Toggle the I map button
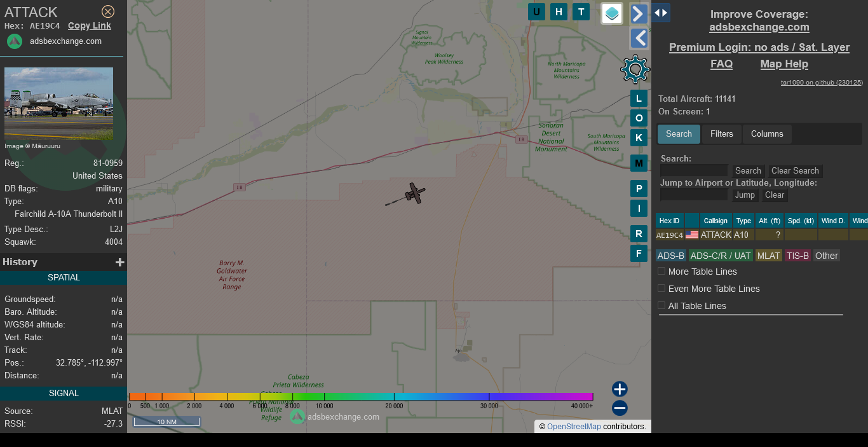 tap(639, 209)
